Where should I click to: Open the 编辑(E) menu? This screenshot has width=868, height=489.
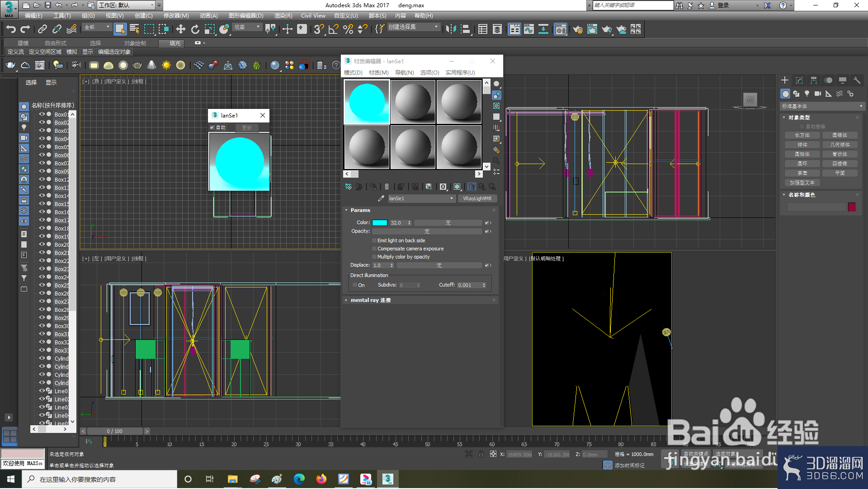33,16
